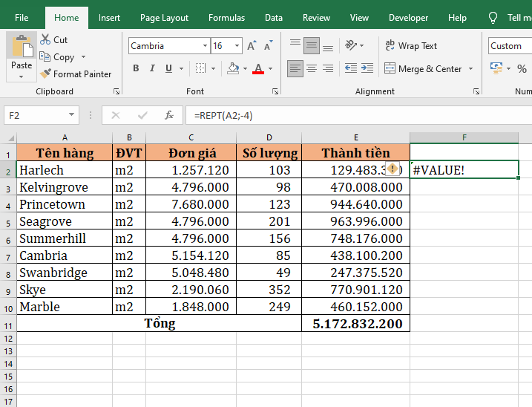Toggle Wrap Text for the cell

[x=411, y=46]
